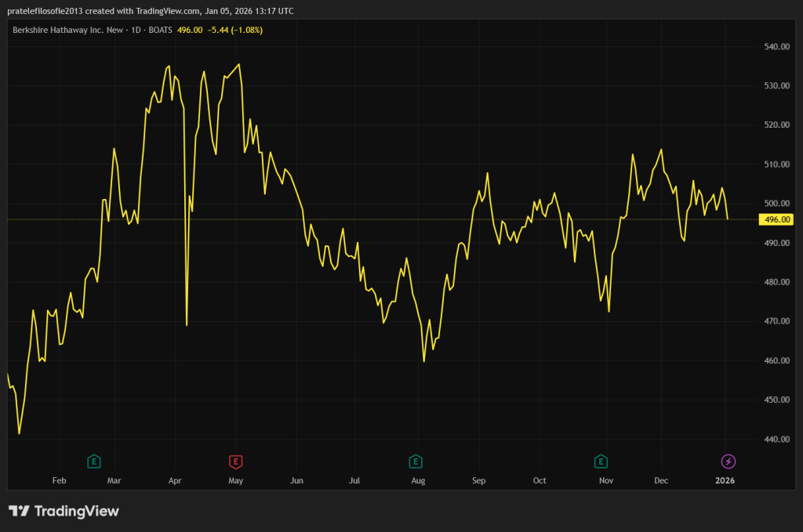
Task: Click the purple lightning event icon
Action: click(729, 461)
